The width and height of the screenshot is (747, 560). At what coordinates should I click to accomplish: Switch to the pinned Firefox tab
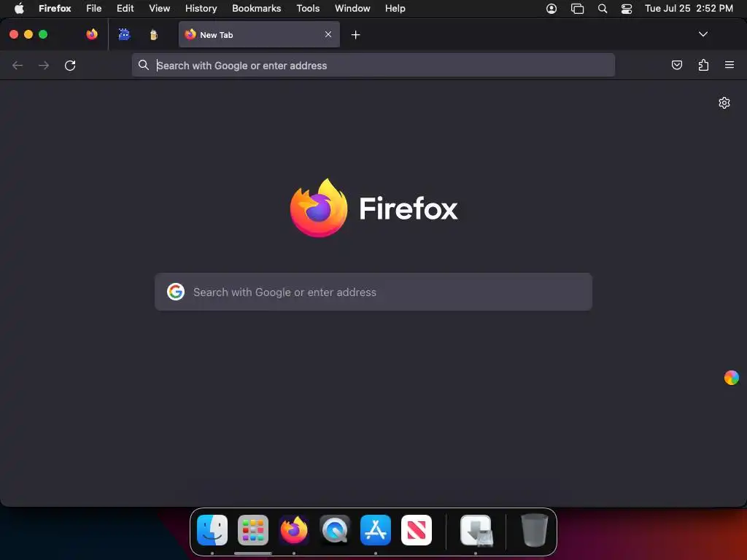click(x=92, y=34)
